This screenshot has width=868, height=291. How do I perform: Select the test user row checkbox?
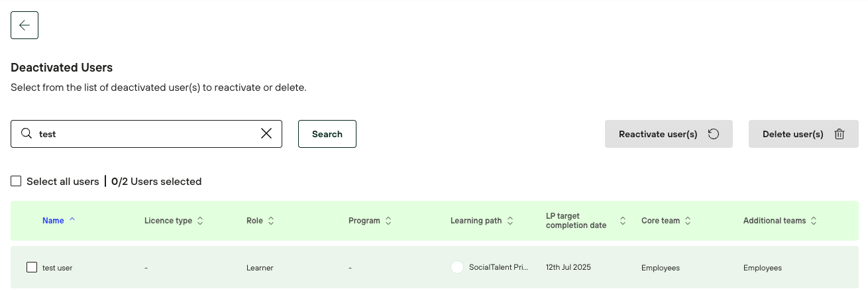pyautogui.click(x=32, y=267)
